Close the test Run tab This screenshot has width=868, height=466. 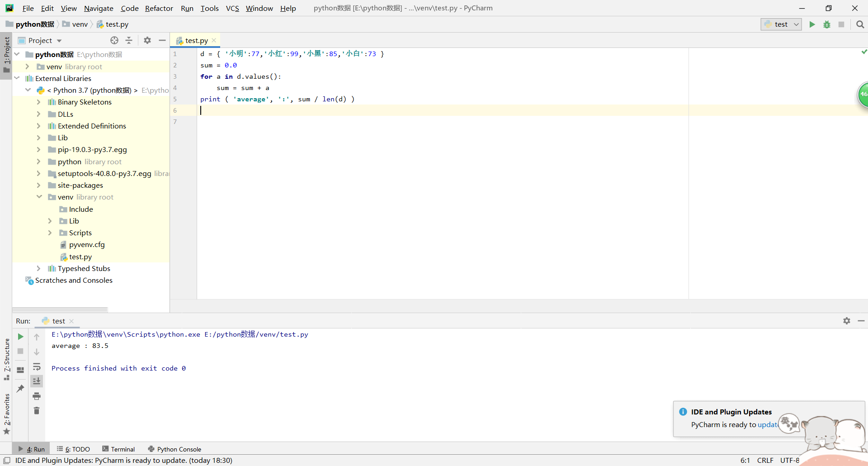(x=71, y=321)
